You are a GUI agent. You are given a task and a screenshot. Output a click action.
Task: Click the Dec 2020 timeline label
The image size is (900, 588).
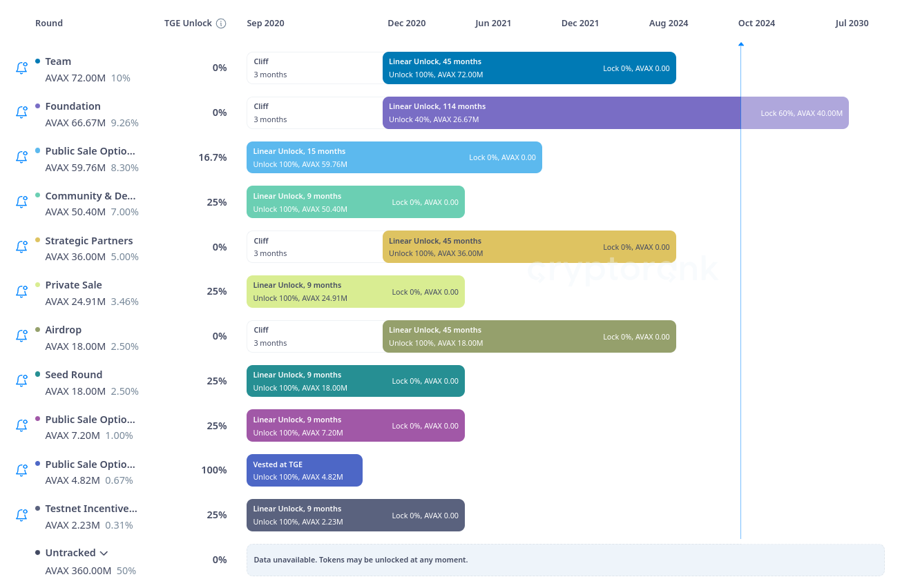point(407,23)
